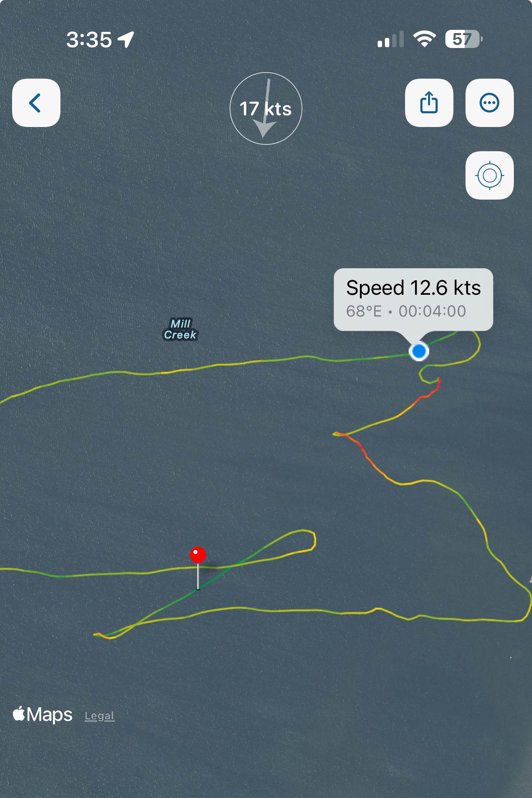Screen dimensions: 532x798
Task: Tap the status bar clock showing 3:35
Action: [89, 40]
